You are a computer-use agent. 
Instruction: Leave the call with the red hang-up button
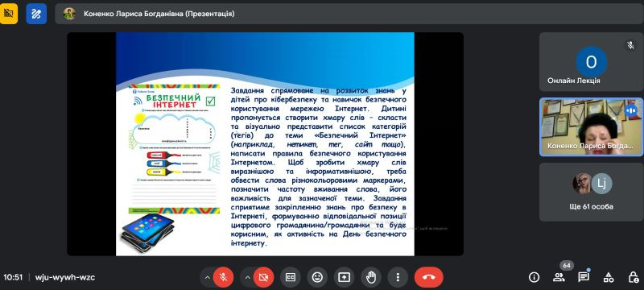[x=429, y=277]
